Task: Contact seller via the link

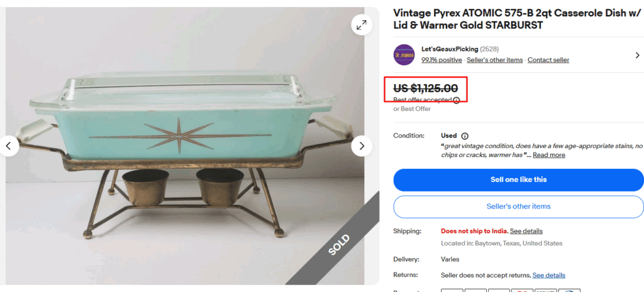Action: click(x=548, y=60)
